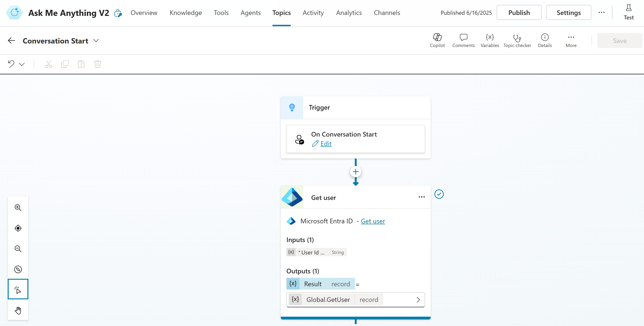Expand Global.GetUser variable chevron

tap(418, 300)
